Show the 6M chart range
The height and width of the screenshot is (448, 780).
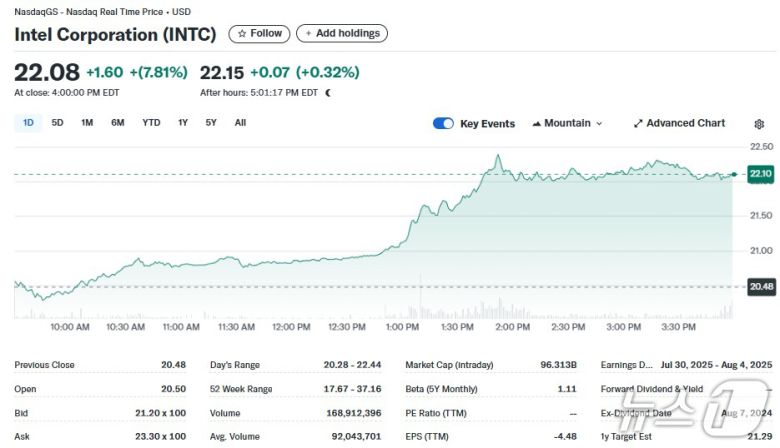click(x=118, y=123)
